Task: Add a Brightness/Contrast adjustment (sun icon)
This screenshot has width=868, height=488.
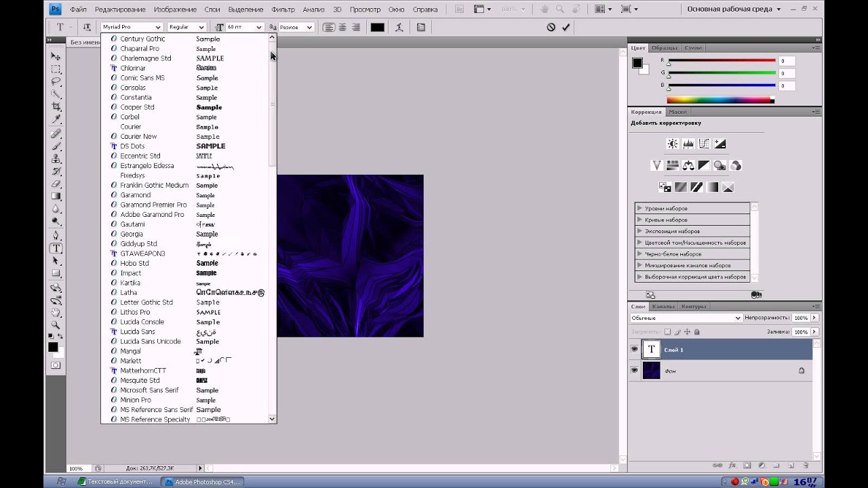Action: pos(672,144)
